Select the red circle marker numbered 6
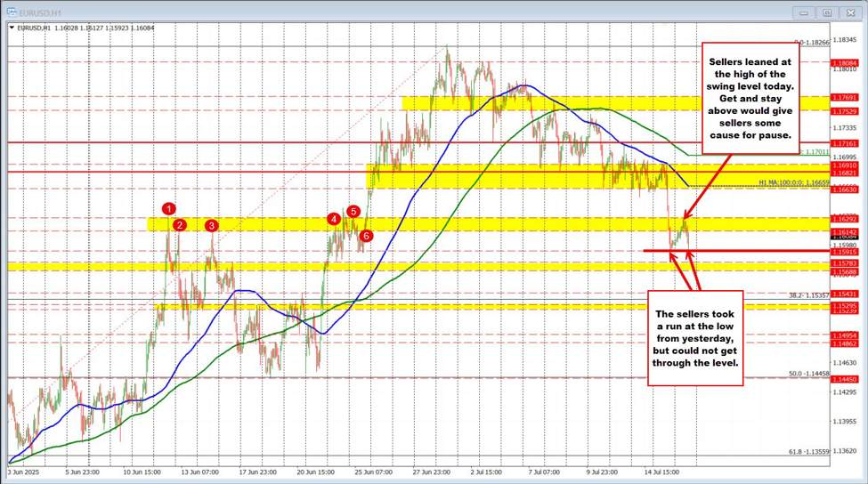Viewport: 868px width, 484px height. pos(366,236)
